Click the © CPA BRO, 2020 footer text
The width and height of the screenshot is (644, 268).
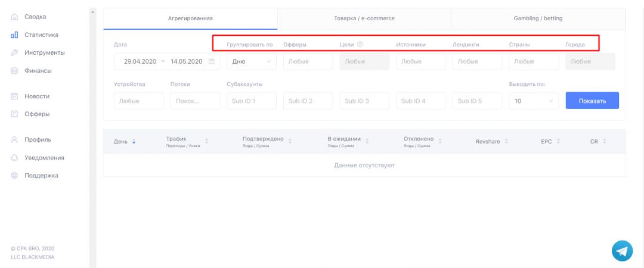[x=32, y=248]
